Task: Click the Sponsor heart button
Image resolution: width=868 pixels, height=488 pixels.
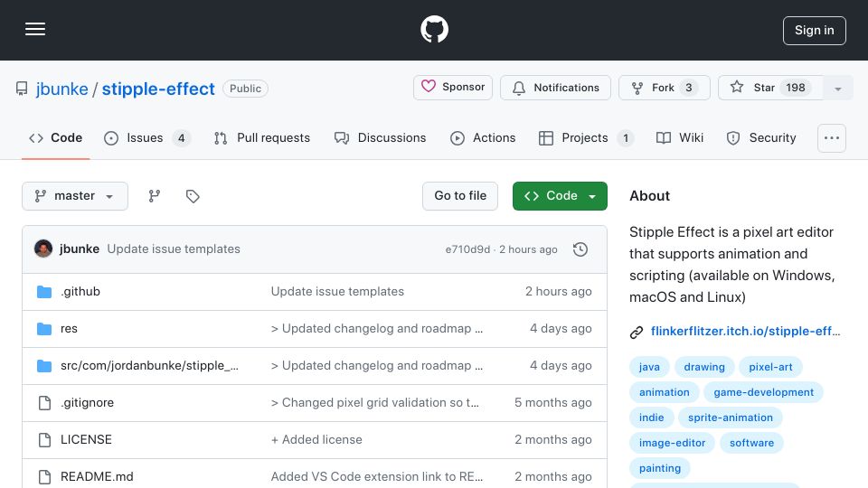Action: pyautogui.click(x=453, y=88)
